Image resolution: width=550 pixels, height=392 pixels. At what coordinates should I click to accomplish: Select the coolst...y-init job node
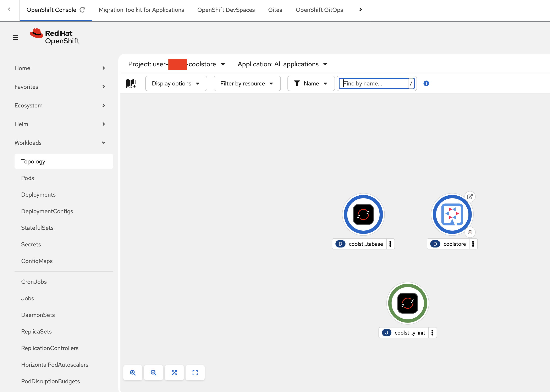click(407, 303)
